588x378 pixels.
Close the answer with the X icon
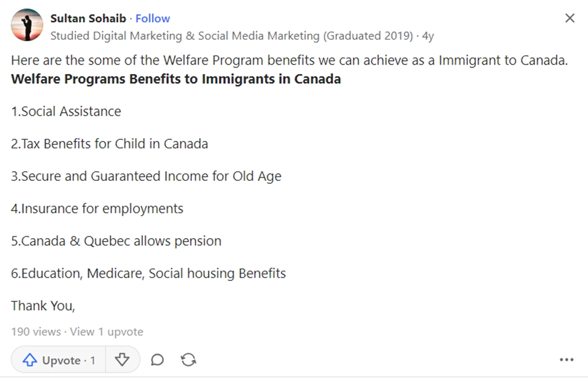click(570, 18)
